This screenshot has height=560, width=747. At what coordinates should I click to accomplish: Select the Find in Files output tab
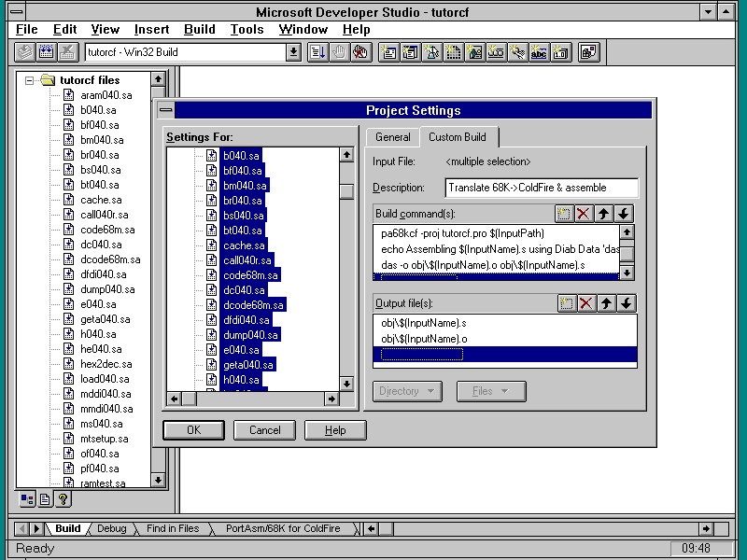[x=173, y=528]
